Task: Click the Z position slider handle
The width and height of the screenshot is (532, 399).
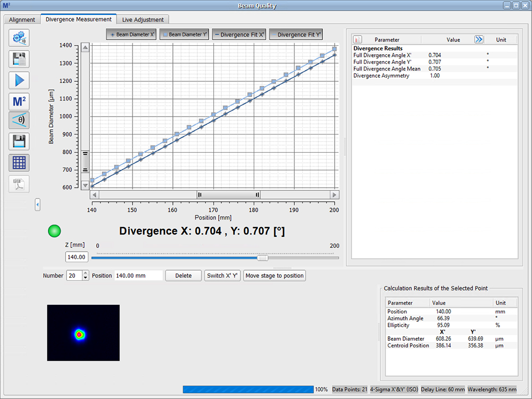Action: [x=262, y=258]
